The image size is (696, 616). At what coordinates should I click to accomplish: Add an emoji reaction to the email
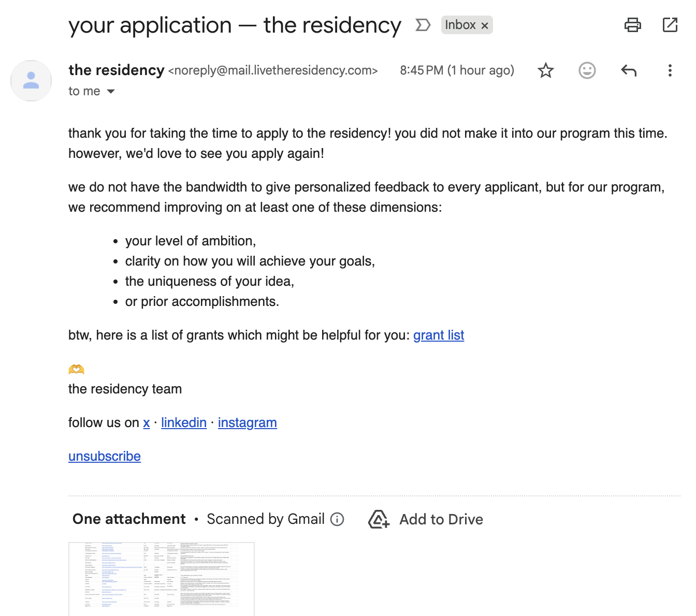[587, 70]
